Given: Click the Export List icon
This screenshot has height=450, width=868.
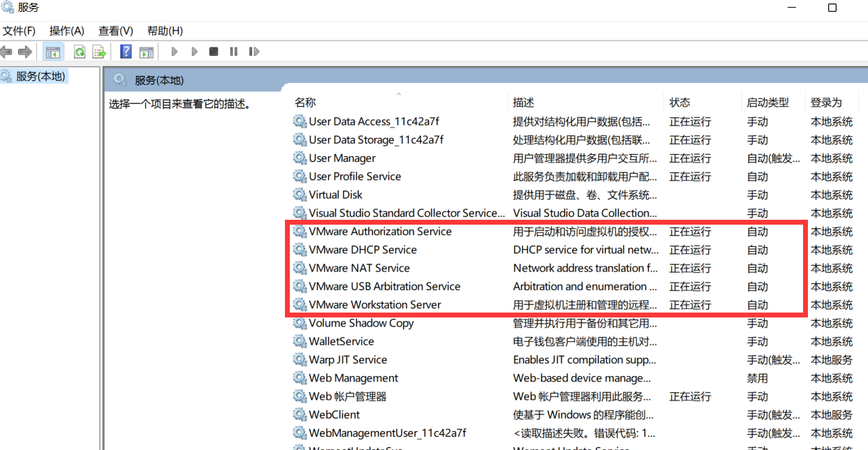Looking at the screenshot, I should point(98,51).
